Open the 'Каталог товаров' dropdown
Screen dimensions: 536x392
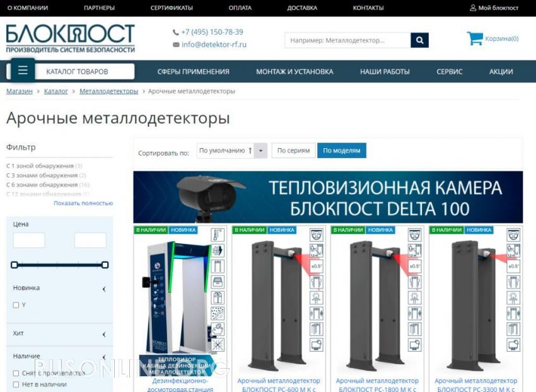[x=77, y=71]
